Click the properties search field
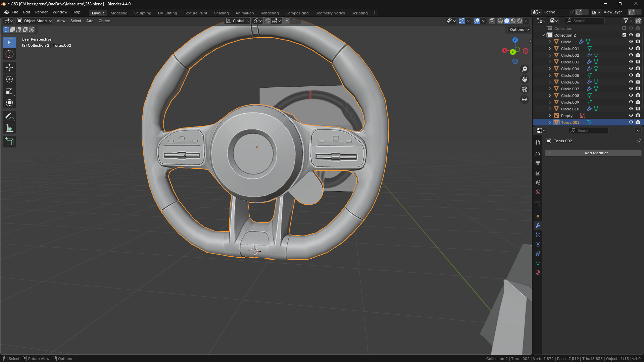Image resolution: width=644 pixels, height=362 pixels. click(589, 131)
